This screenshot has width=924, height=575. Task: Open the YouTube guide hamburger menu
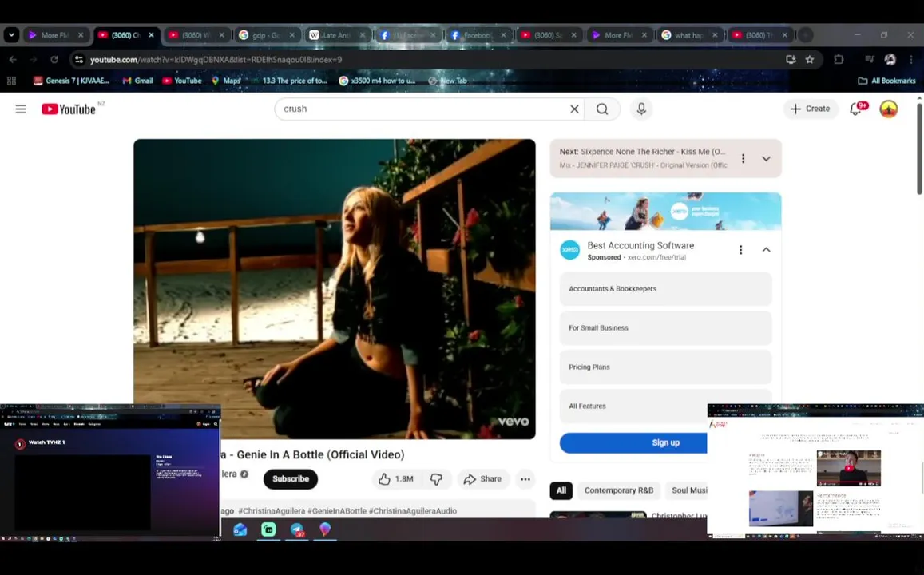pyautogui.click(x=21, y=109)
